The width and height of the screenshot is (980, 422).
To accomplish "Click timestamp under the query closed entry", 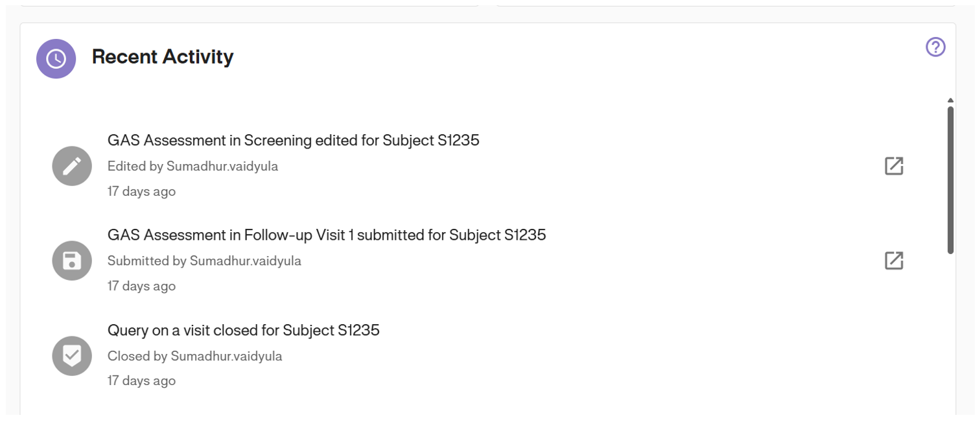I will click(x=141, y=381).
